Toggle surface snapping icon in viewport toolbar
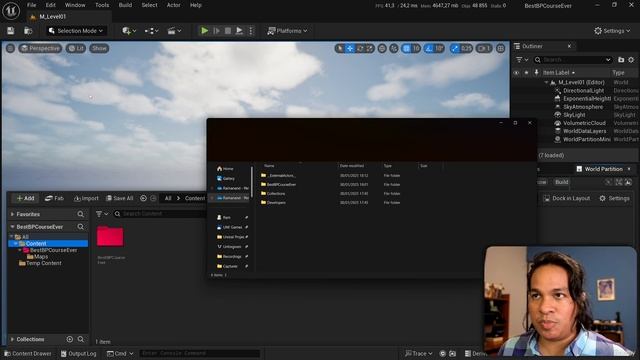The image size is (640, 360). click(x=394, y=48)
